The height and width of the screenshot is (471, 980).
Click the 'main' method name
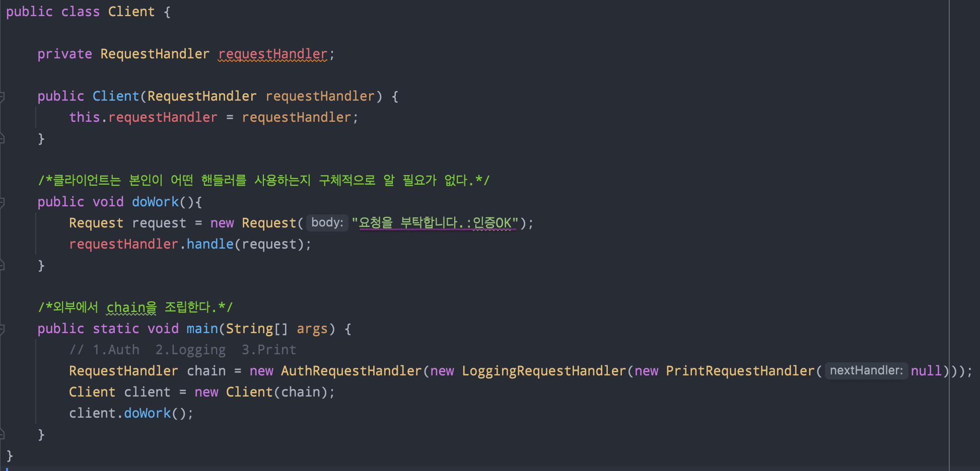(202, 329)
